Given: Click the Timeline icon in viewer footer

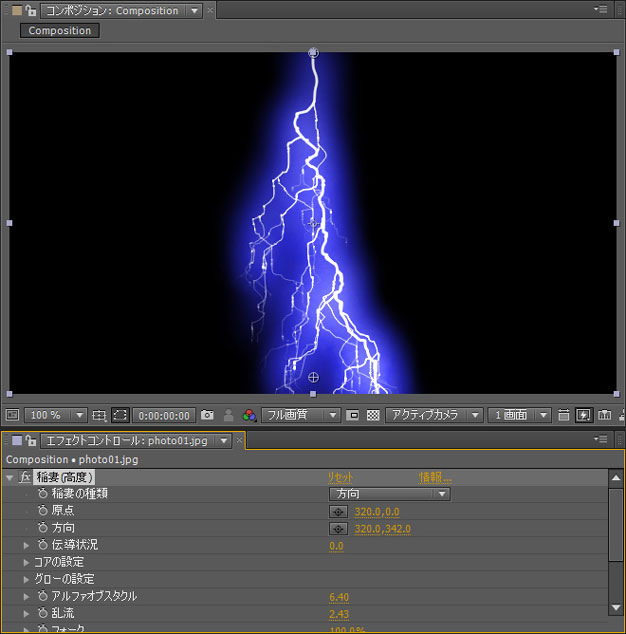Looking at the screenshot, I should pos(605,415).
